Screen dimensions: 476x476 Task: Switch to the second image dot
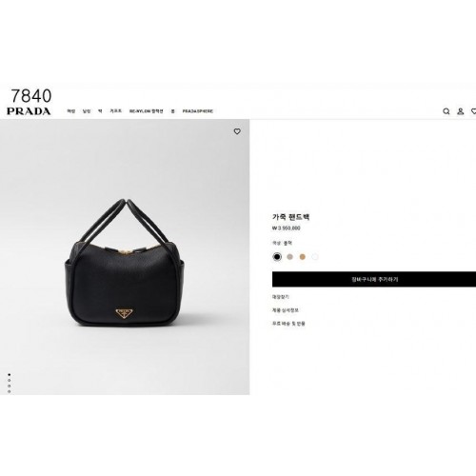coord(10,380)
